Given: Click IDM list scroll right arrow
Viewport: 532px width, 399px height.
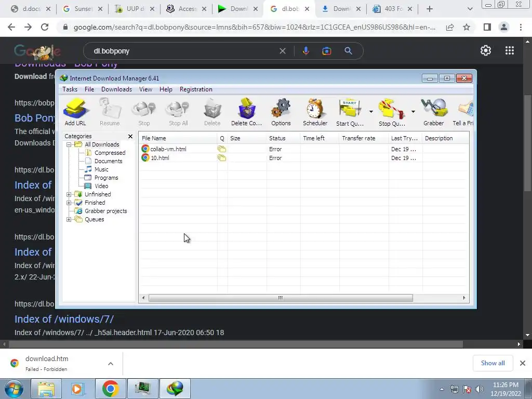Looking at the screenshot, I should (x=464, y=298).
